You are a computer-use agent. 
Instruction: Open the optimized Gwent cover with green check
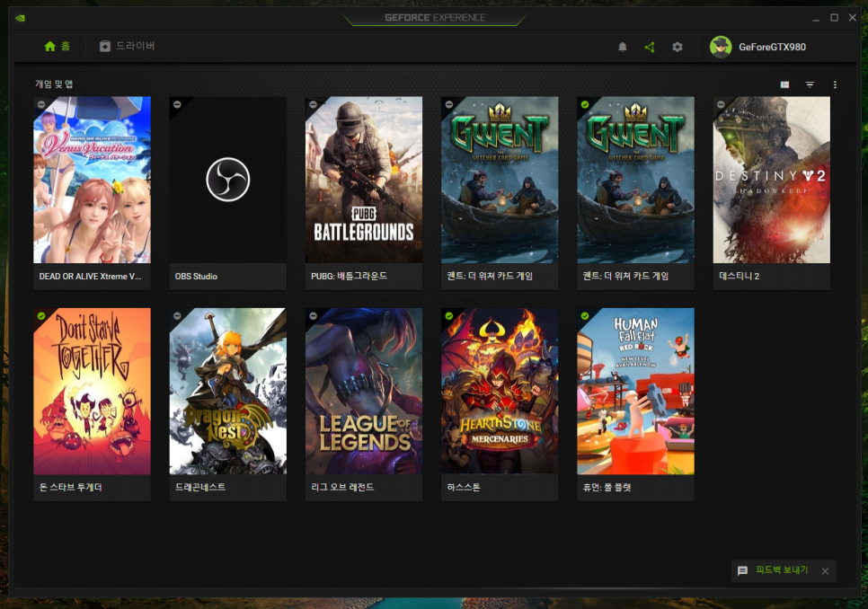(635, 180)
